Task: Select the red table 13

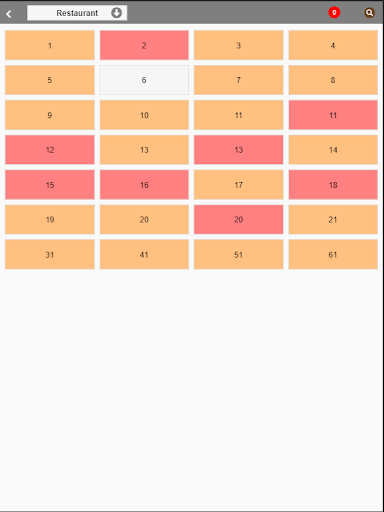Action: (x=238, y=150)
